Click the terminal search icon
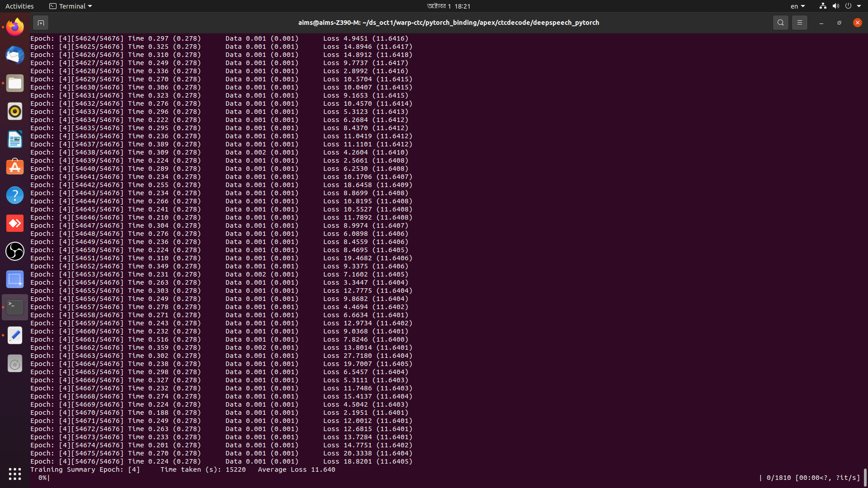868x488 pixels. 780,23
